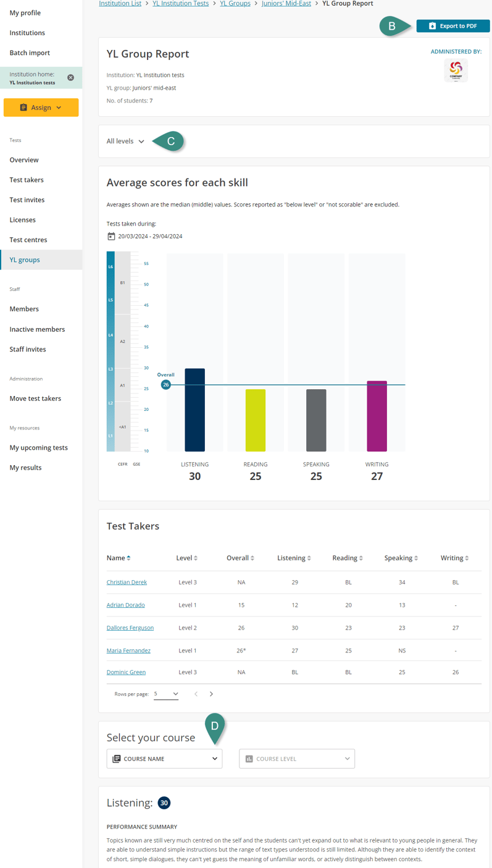Navigate to Licenses in sidebar
Viewport: 492px width, 868px height.
point(23,220)
